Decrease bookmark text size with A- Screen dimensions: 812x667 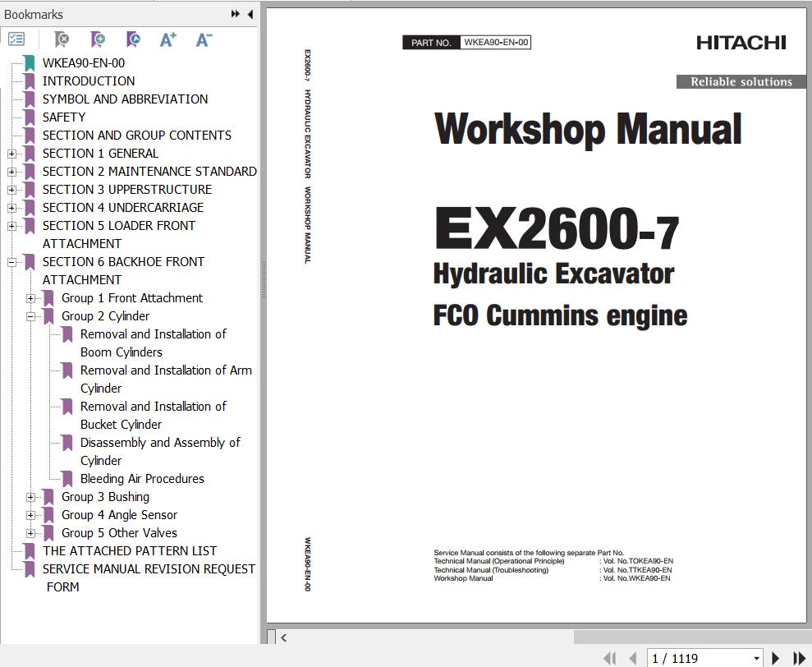point(204,39)
